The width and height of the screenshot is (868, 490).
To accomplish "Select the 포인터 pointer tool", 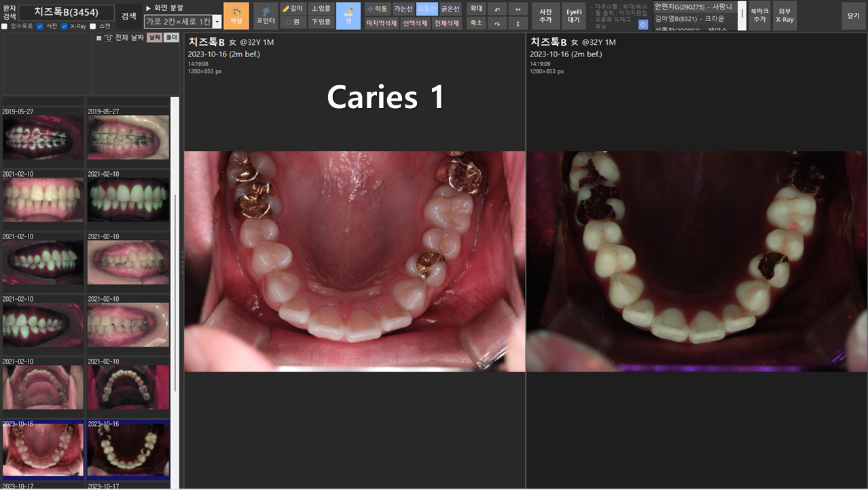I will coord(266,16).
